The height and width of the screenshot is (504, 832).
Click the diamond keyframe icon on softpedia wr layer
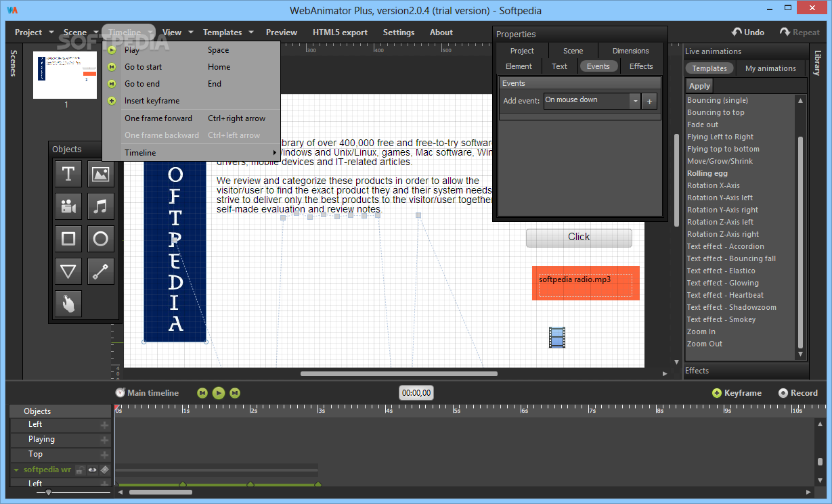(x=105, y=469)
